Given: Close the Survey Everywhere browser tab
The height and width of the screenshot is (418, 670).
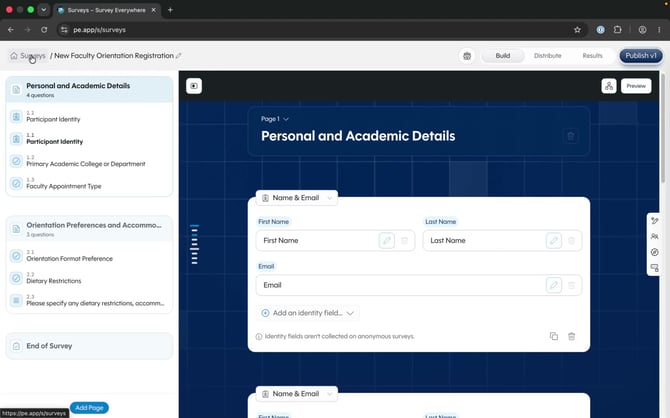Looking at the screenshot, I should click(x=153, y=10).
